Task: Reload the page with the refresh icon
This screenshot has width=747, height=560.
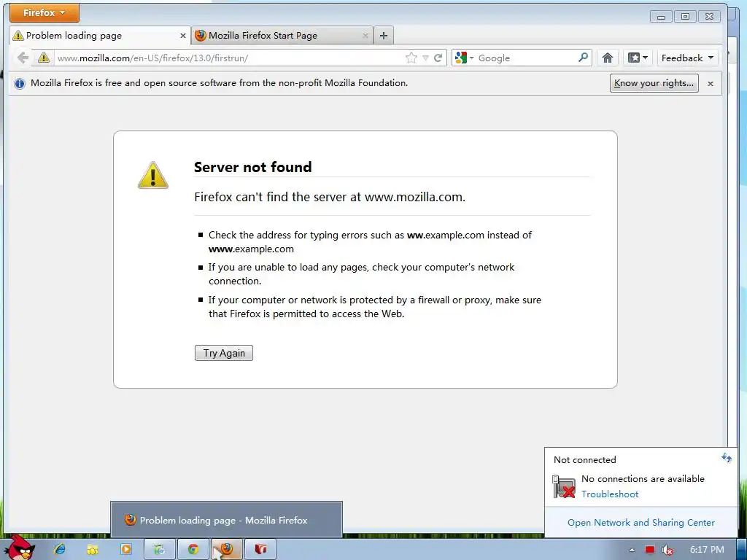Action: pyautogui.click(x=438, y=58)
